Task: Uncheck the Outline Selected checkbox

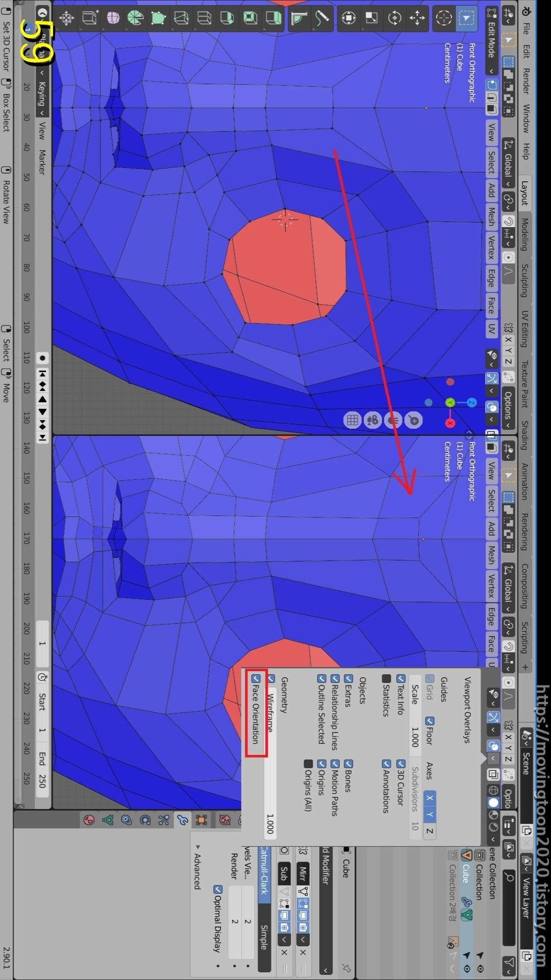Action: coord(321,678)
